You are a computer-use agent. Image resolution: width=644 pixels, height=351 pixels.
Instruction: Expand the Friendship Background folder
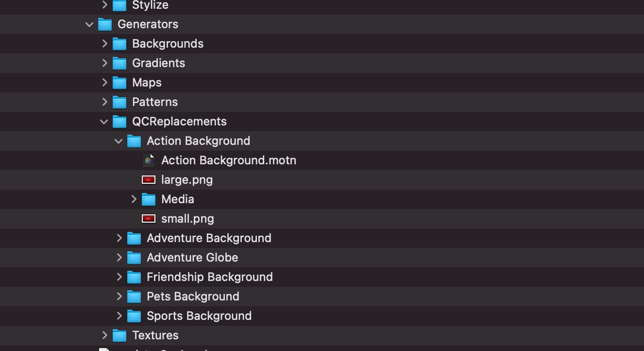[119, 277]
